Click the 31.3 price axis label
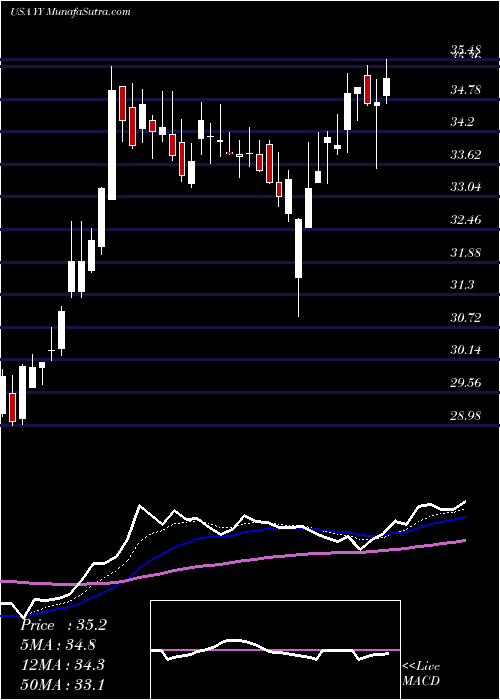500x700 pixels. tap(461, 285)
